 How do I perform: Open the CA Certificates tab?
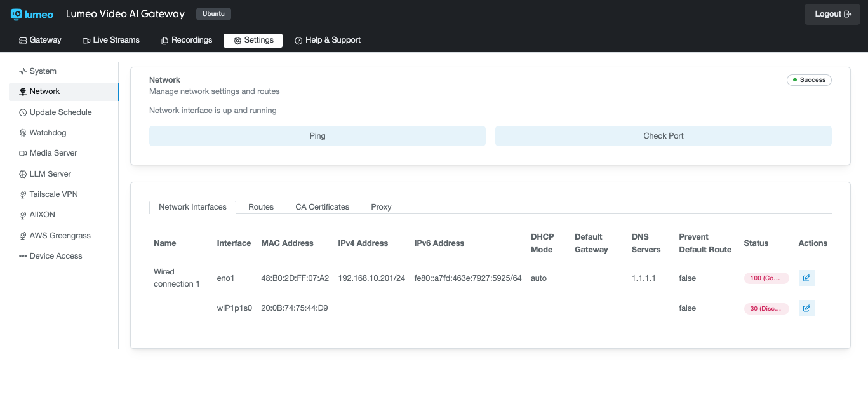coord(323,207)
